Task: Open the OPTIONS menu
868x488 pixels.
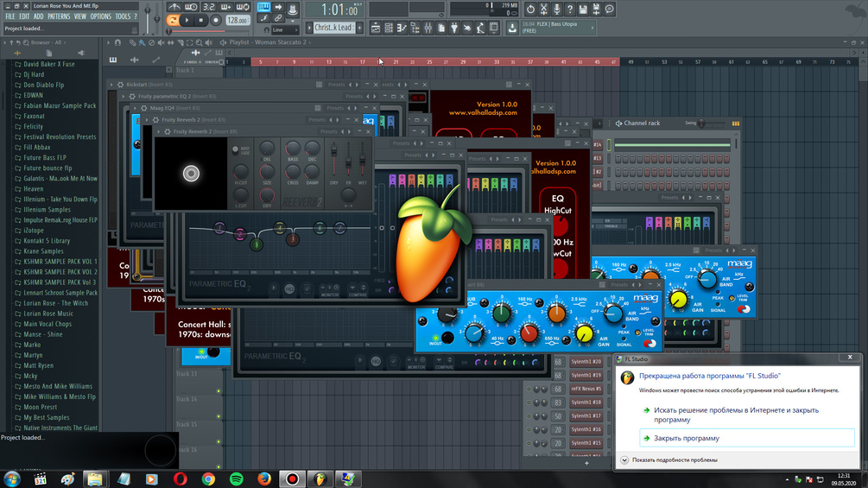Action: [x=101, y=16]
